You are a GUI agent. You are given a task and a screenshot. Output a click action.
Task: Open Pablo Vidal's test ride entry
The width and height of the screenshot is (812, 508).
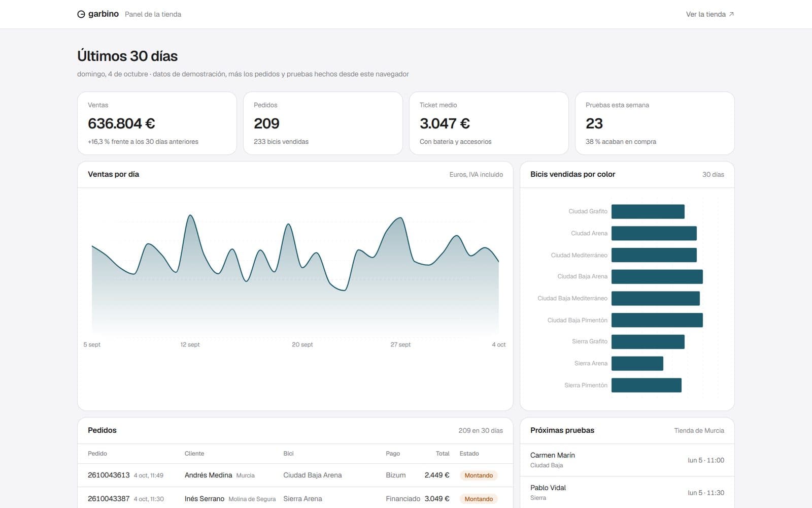627,492
